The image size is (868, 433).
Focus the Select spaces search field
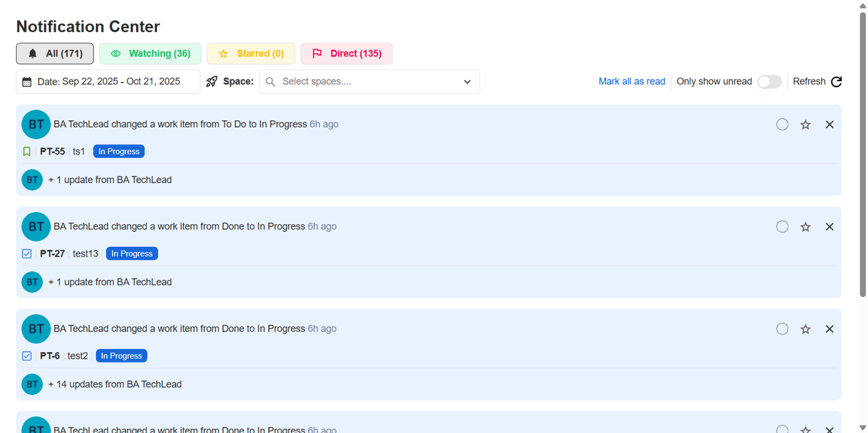[x=370, y=82]
